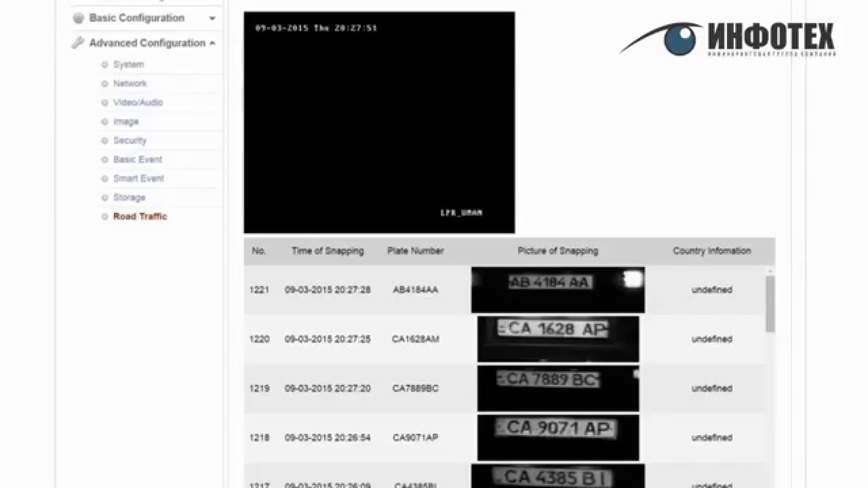Image resolution: width=868 pixels, height=488 pixels.
Task: Click the bullet icon beside Image
Action: point(104,122)
